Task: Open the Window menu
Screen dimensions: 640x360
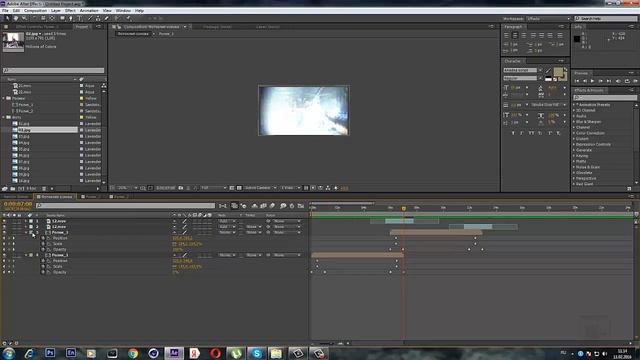Action: coord(123,11)
